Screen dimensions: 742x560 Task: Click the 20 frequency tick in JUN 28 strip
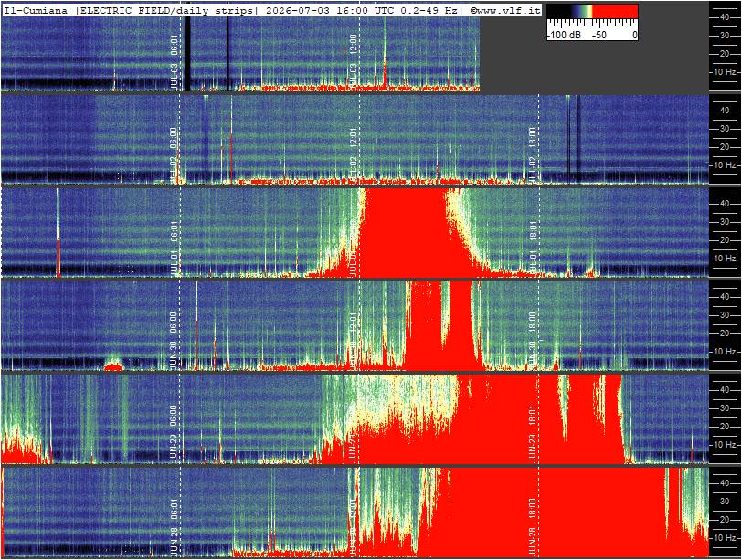(724, 520)
